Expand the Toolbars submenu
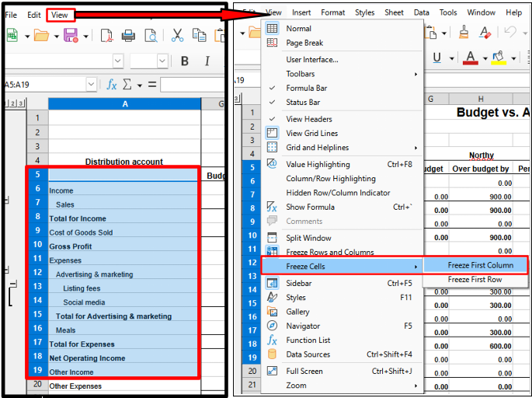 click(342, 74)
